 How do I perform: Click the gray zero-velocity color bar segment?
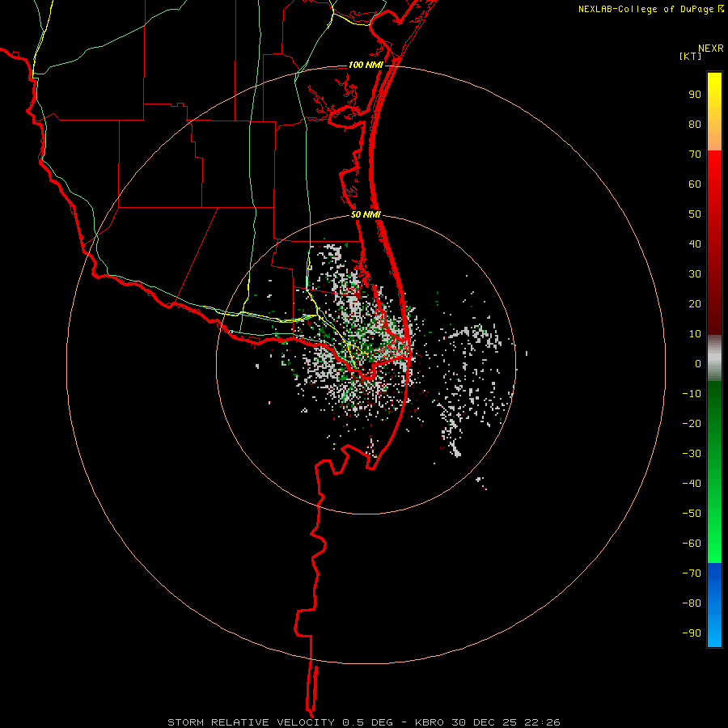pos(714,358)
